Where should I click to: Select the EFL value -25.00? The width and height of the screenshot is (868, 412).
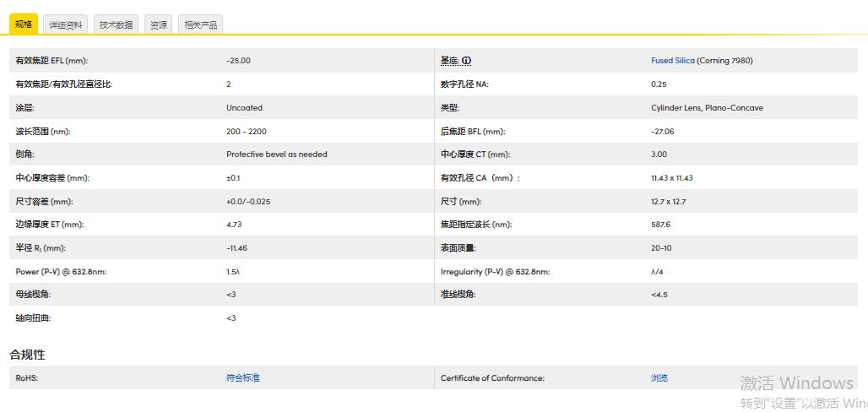[239, 60]
